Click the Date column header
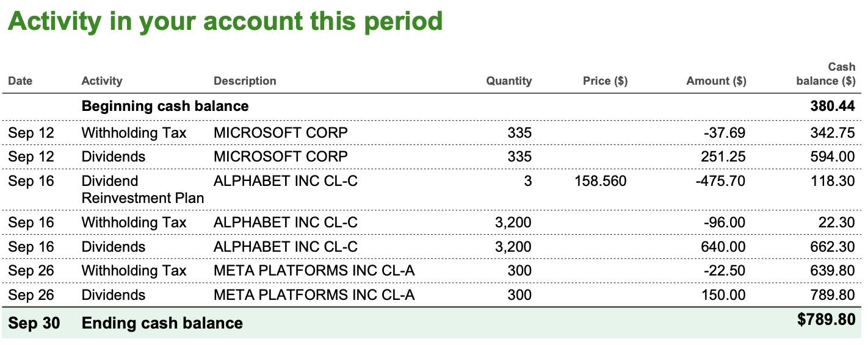 click(x=20, y=81)
